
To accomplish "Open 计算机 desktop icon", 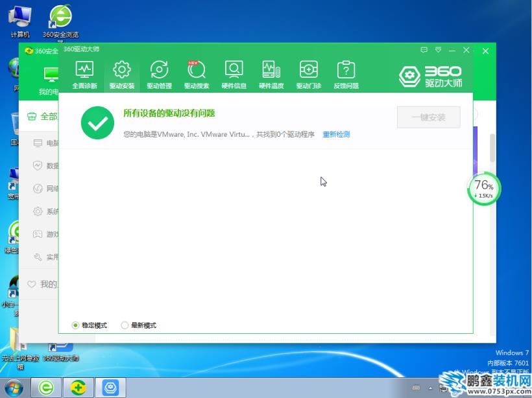I will pos(20,21).
